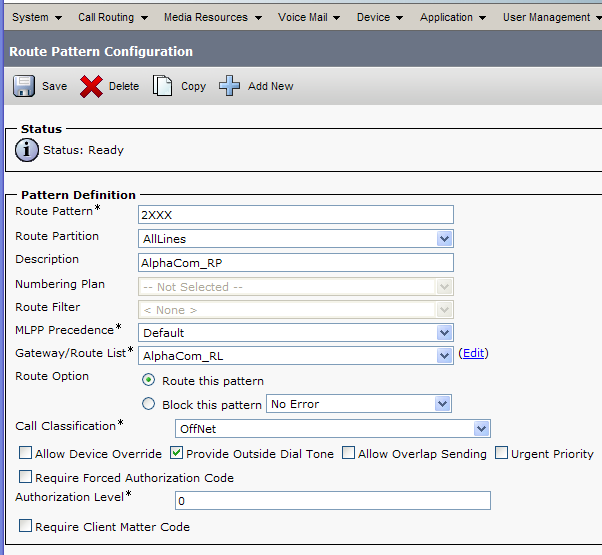Click the Route Pattern text field
The width and height of the screenshot is (602, 555).
click(295, 214)
